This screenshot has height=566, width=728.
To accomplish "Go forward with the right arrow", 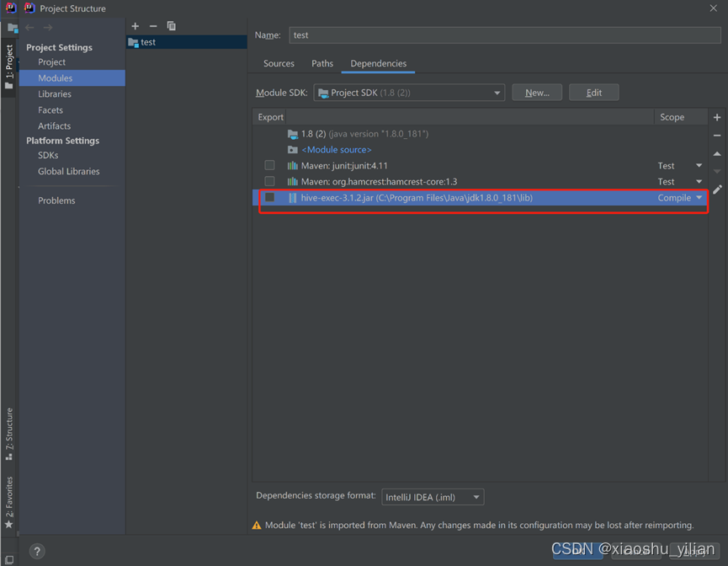I will point(48,28).
